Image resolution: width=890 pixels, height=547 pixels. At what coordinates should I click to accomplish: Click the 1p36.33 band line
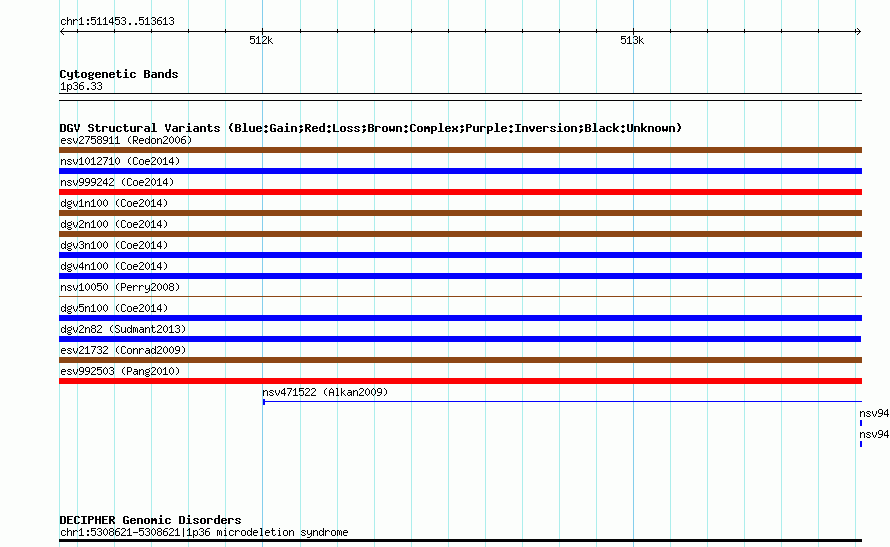coord(460,97)
